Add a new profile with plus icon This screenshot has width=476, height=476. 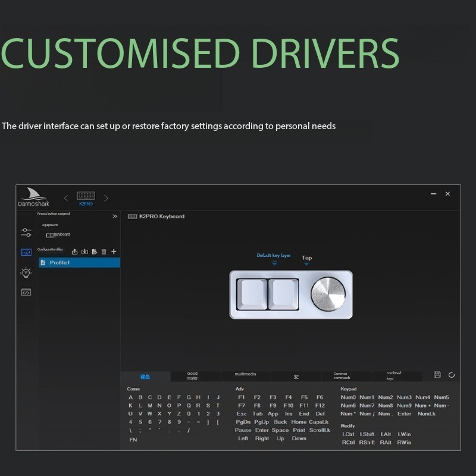tap(114, 252)
